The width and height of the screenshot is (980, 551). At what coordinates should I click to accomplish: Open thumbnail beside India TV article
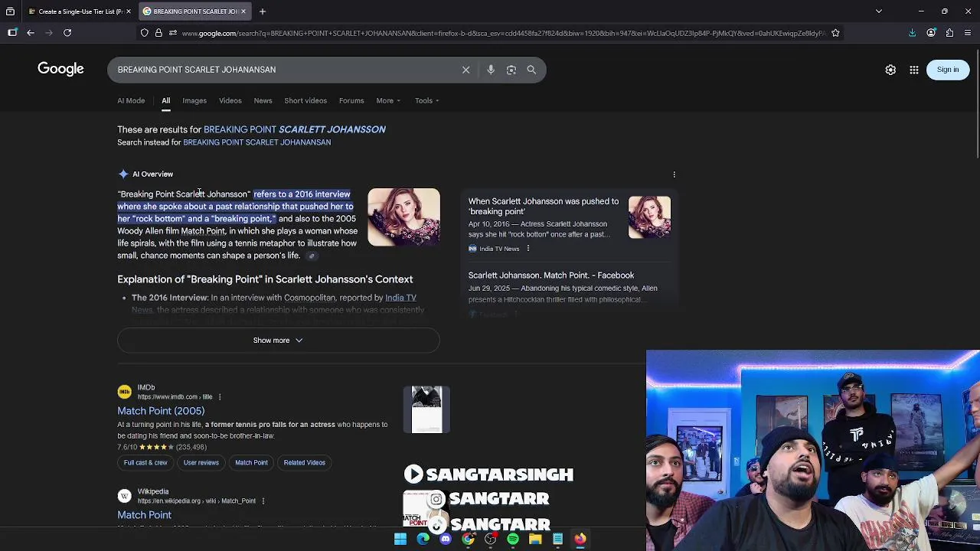[649, 217]
